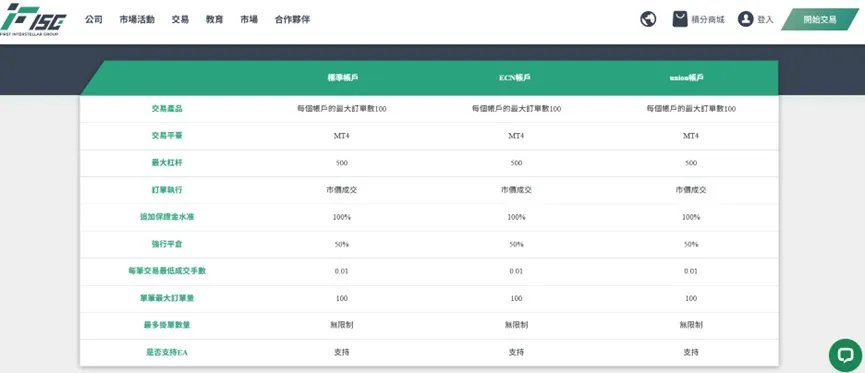Click the 單筆最大訂單量 row label
The width and height of the screenshot is (865, 373).
point(167,298)
